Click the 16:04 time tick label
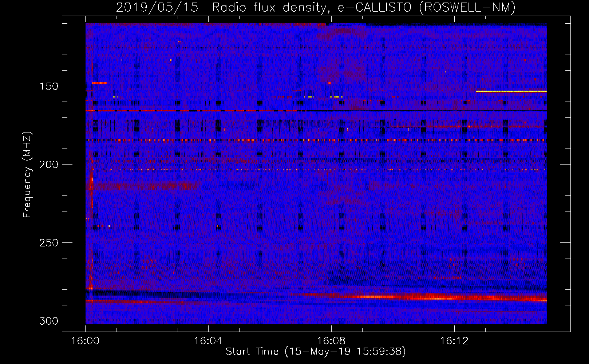Image resolution: width=589 pixels, height=364 pixels. click(208, 341)
